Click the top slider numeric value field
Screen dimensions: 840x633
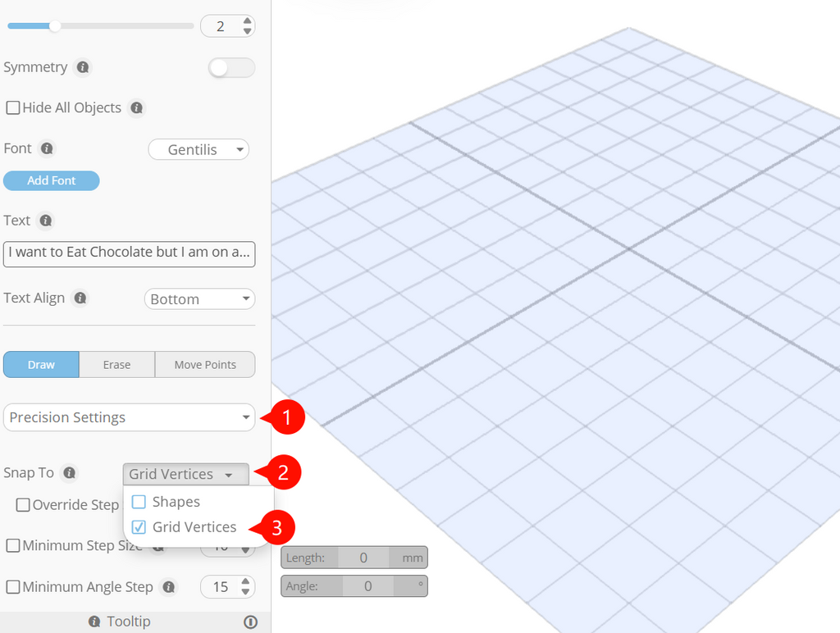[221, 26]
